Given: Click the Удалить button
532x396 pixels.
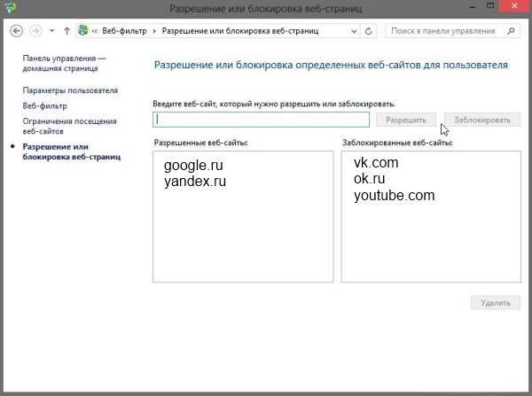Looking at the screenshot, I should tap(495, 303).
